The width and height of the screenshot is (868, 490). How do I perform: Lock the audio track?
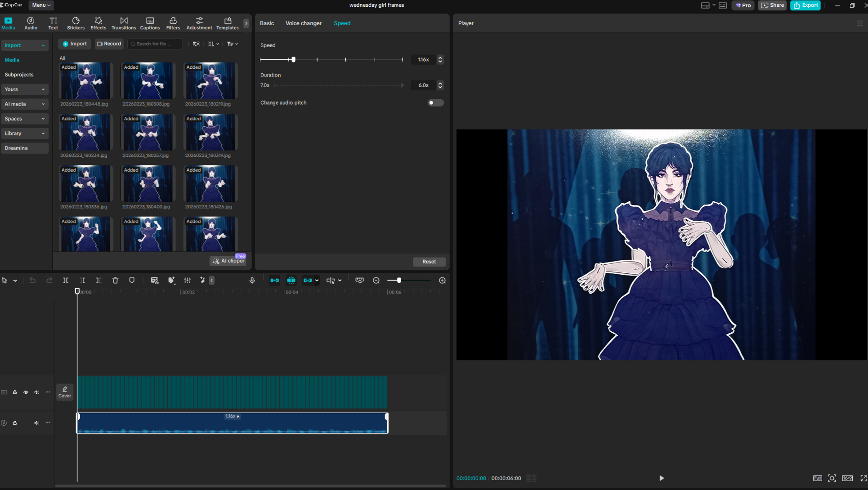pyautogui.click(x=15, y=423)
